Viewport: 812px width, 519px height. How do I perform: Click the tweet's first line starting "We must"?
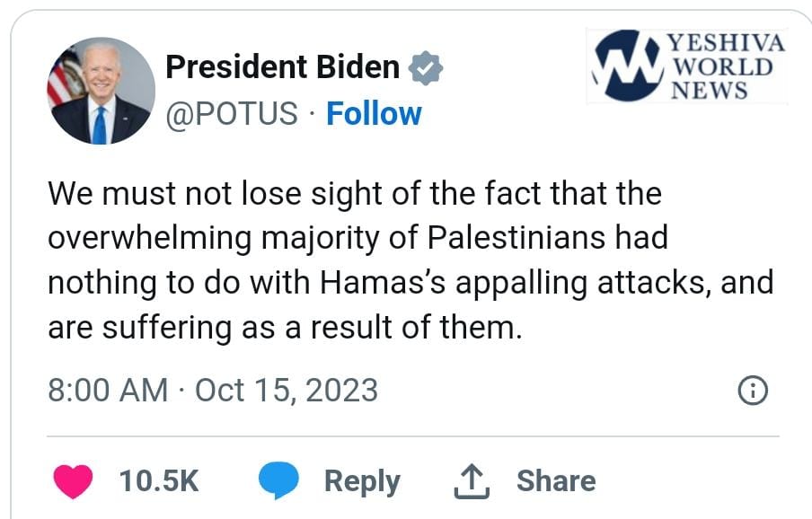pyautogui.click(x=354, y=194)
